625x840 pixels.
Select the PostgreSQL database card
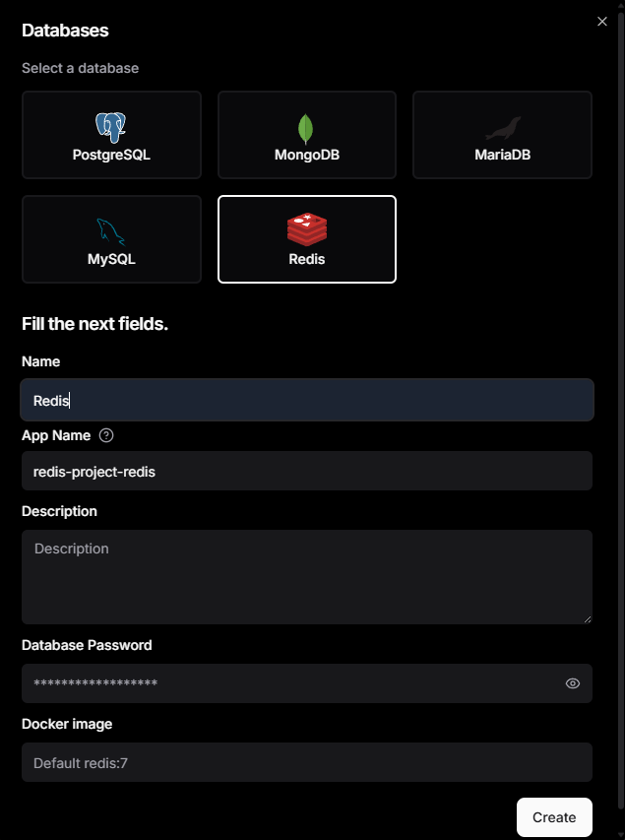[111, 135]
